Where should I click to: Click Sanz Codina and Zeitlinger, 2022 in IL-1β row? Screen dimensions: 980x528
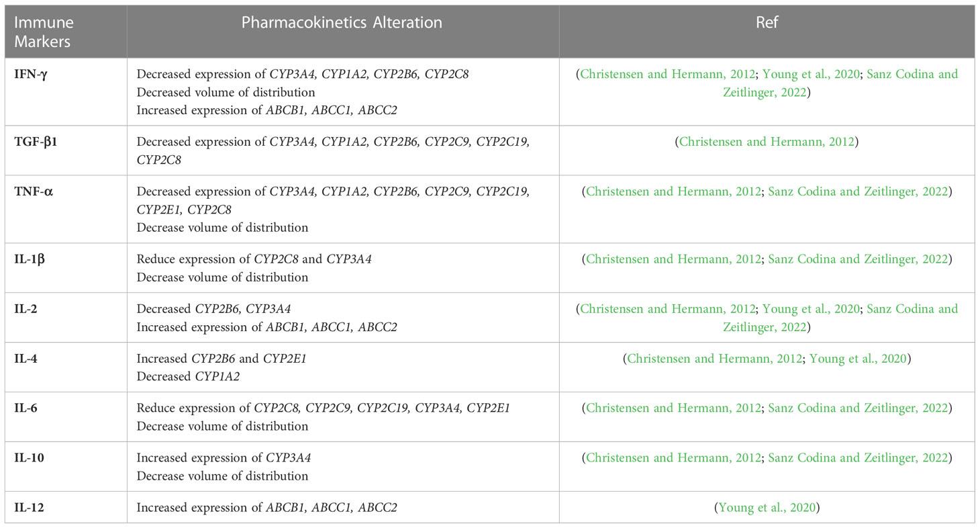pyautogui.click(x=859, y=259)
